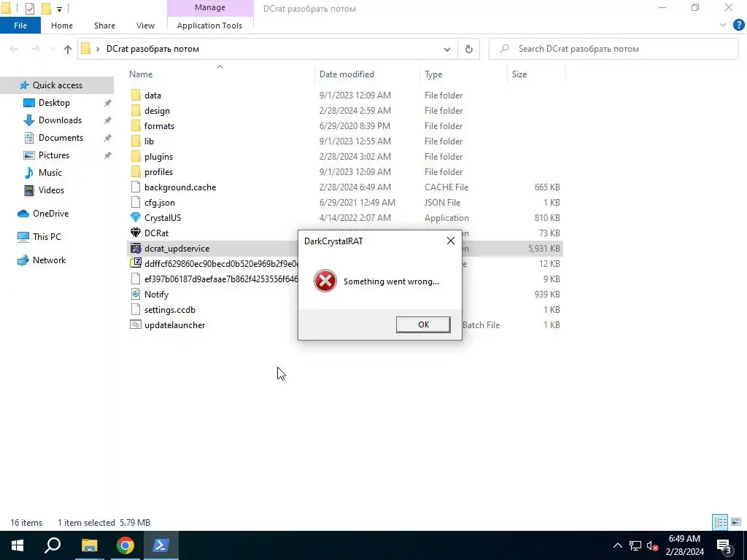The width and height of the screenshot is (747, 560).
Task: Open Music in the navigation pane
Action: (50, 172)
